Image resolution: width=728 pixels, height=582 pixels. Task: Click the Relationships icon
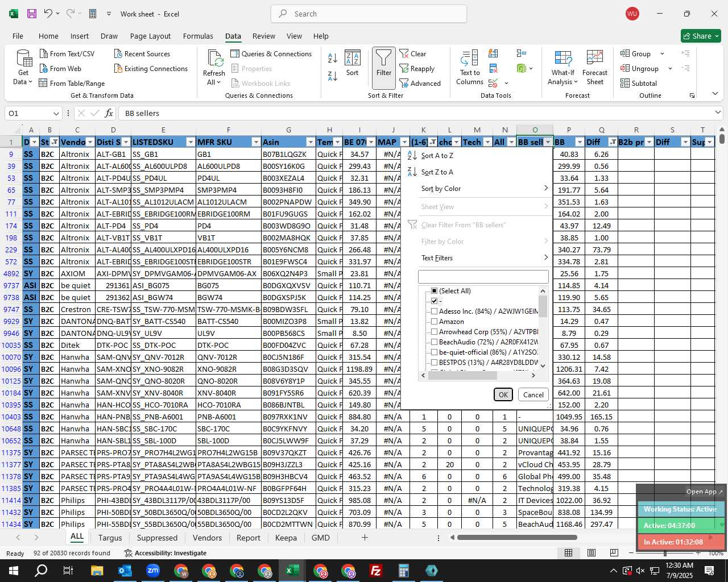point(522,54)
